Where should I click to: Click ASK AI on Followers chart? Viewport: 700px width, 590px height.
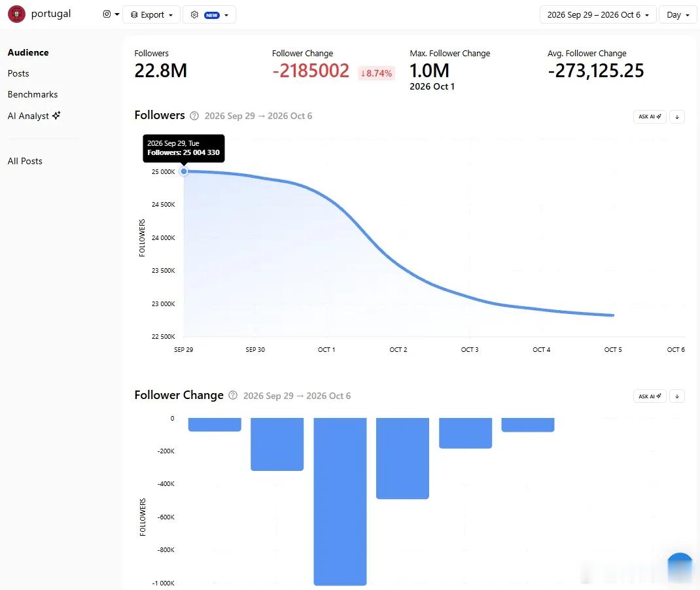point(650,116)
